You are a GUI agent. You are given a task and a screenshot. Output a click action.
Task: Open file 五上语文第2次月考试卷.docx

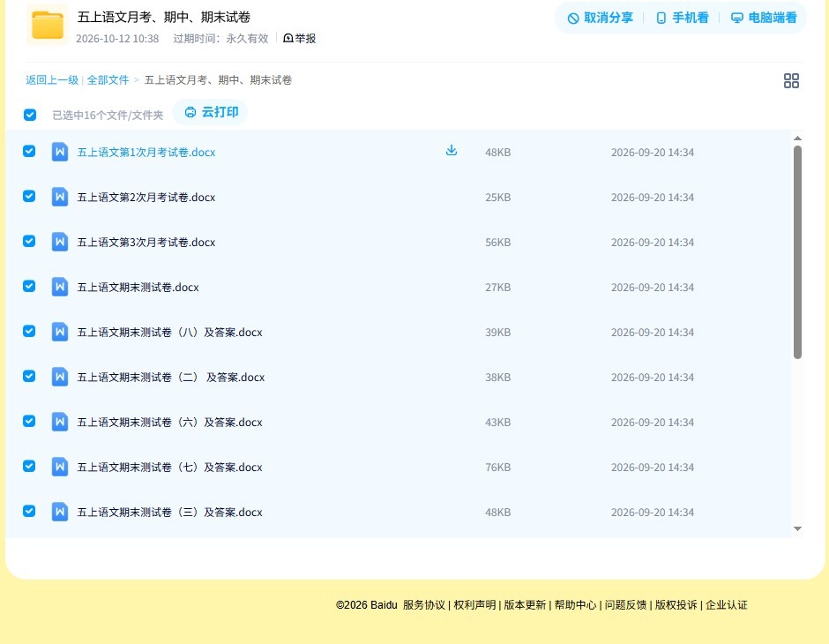tap(146, 198)
